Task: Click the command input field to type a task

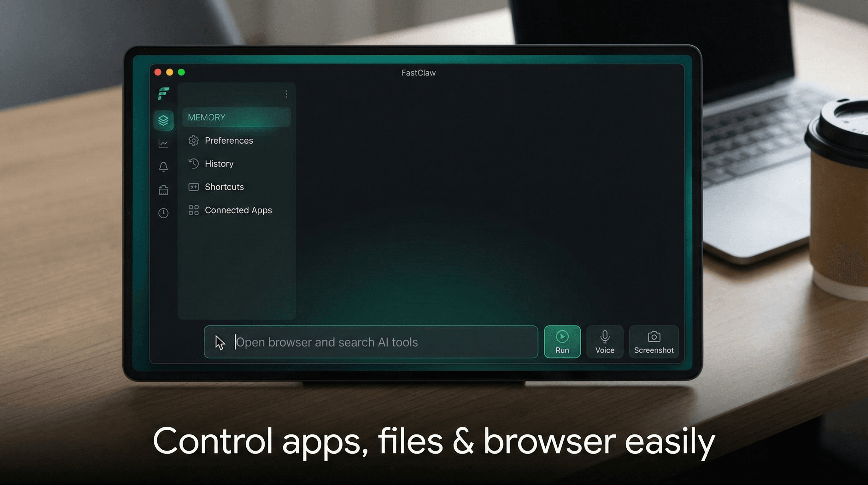Action: coord(371,342)
